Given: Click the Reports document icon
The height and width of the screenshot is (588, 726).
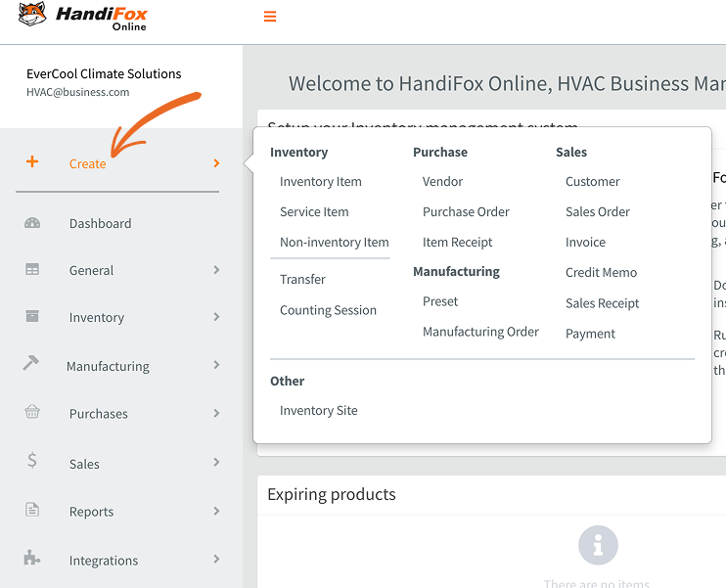Looking at the screenshot, I should (x=32, y=510).
